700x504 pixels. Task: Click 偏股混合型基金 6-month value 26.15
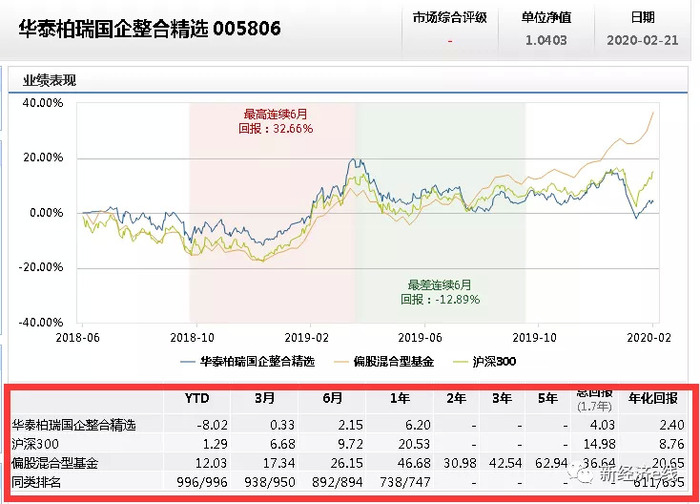point(347,463)
